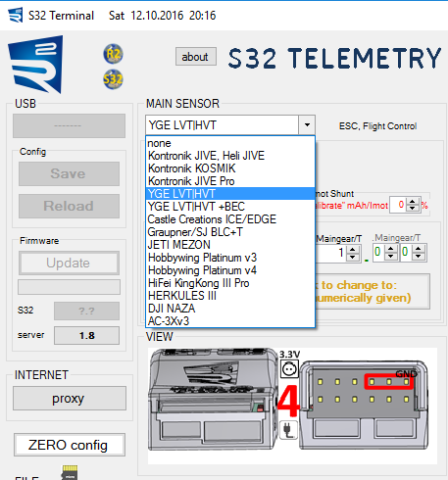Viewport: 448px width, 480px height.
Task: Increase the Maingear/T value of 1
Action: [x=353, y=250]
